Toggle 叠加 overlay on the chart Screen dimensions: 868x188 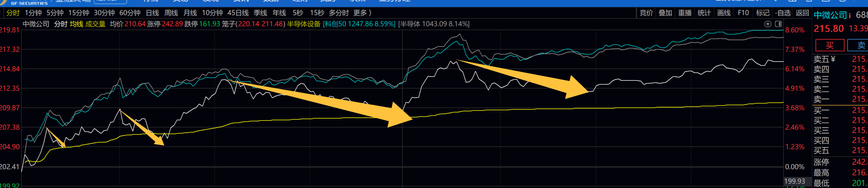pyautogui.click(x=665, y=13)
